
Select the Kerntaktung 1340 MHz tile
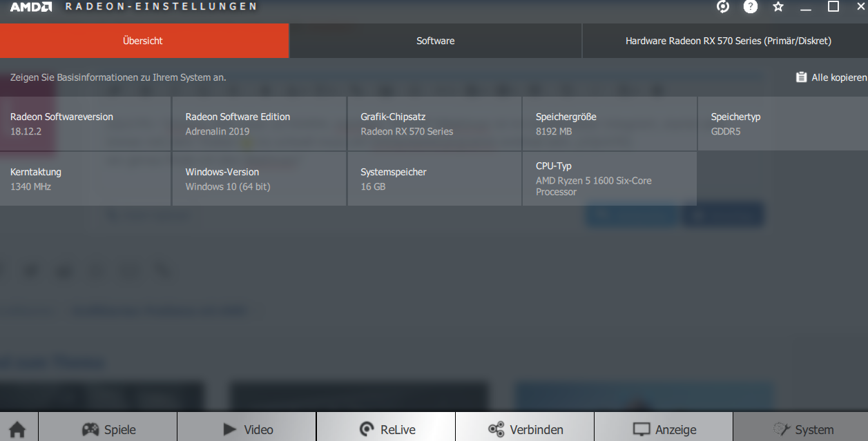85,179
